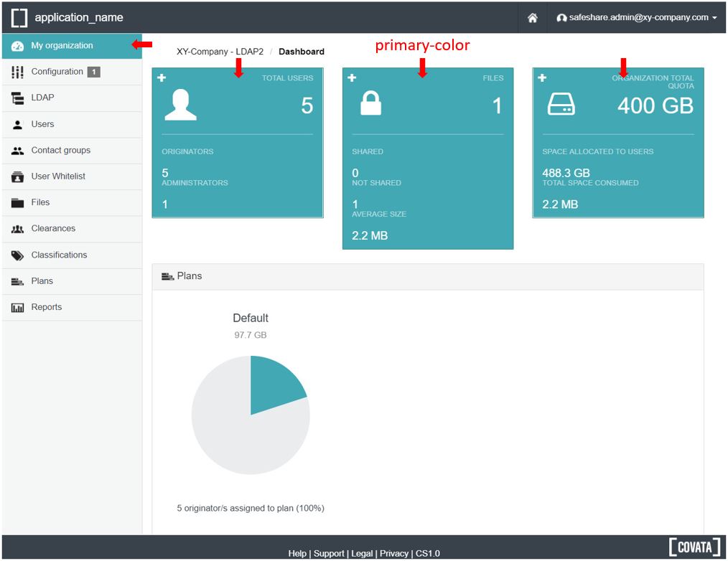Open Classifications in the sidebar

pos(72,255)
